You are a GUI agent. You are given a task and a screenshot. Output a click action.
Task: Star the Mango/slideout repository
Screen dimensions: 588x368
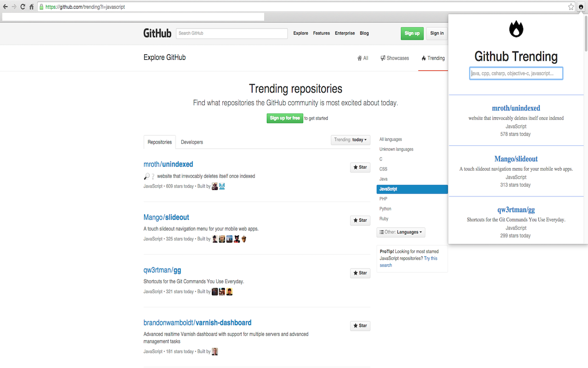360,220
